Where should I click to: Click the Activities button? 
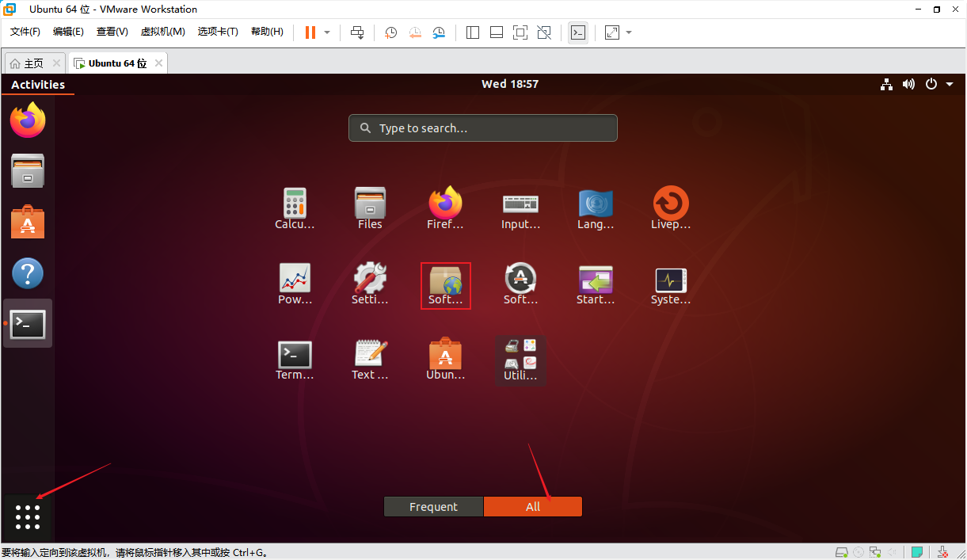pos(38,85)
